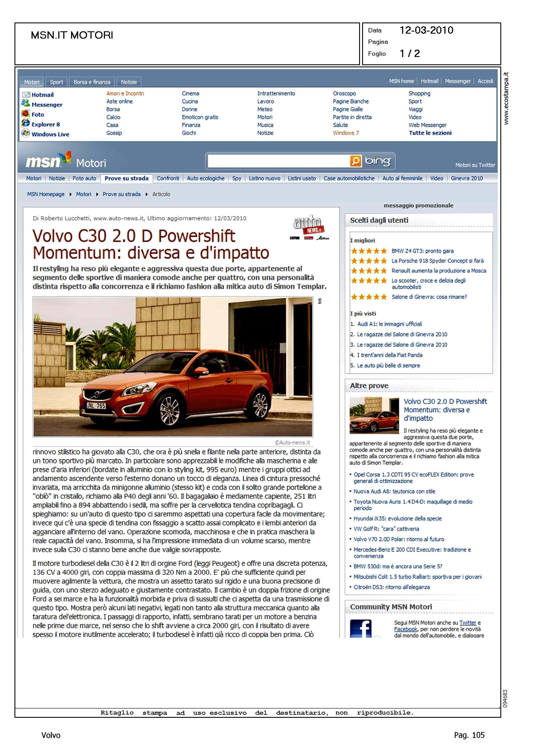Click the main orange Volvo C30 photo

pos(173,367)
